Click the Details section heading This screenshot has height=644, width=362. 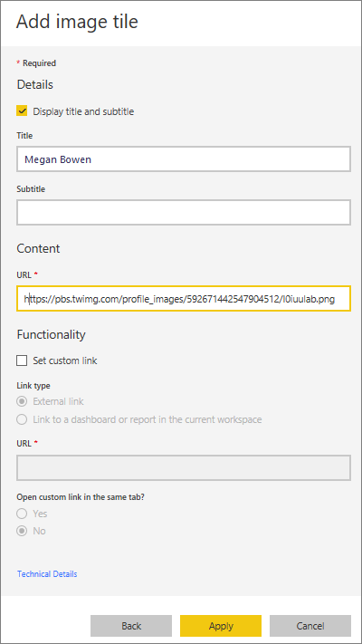35,84
